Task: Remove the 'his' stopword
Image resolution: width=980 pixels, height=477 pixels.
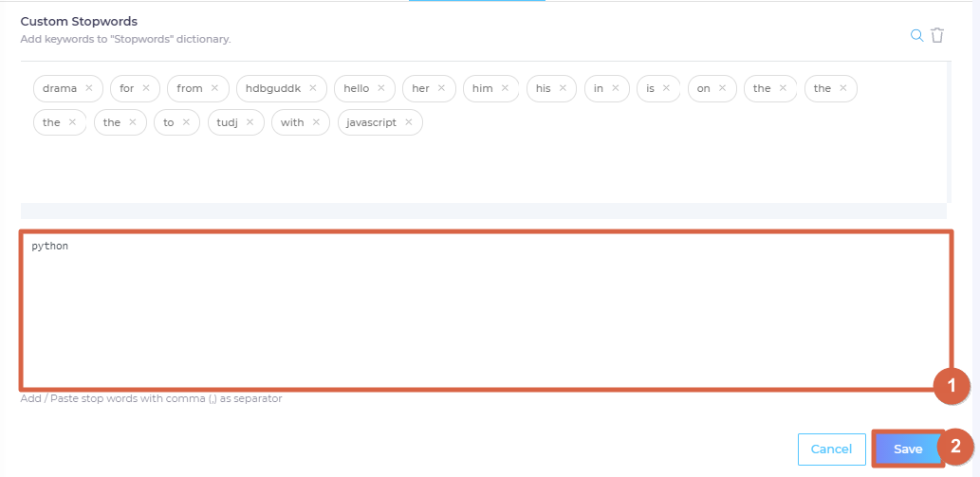Action: (x=563, y=88)
